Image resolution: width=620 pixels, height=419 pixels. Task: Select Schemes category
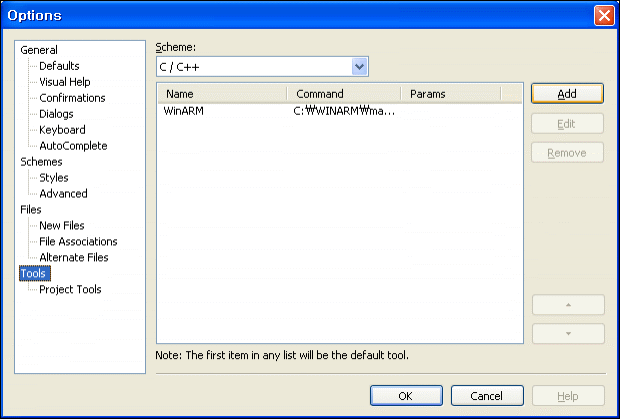[x=41, y=162]
